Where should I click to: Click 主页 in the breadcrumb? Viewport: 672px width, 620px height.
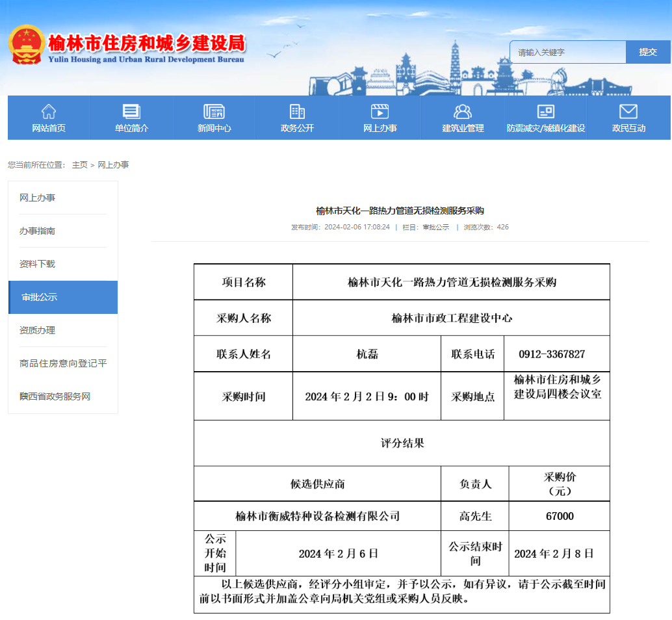tap(80, 165)
